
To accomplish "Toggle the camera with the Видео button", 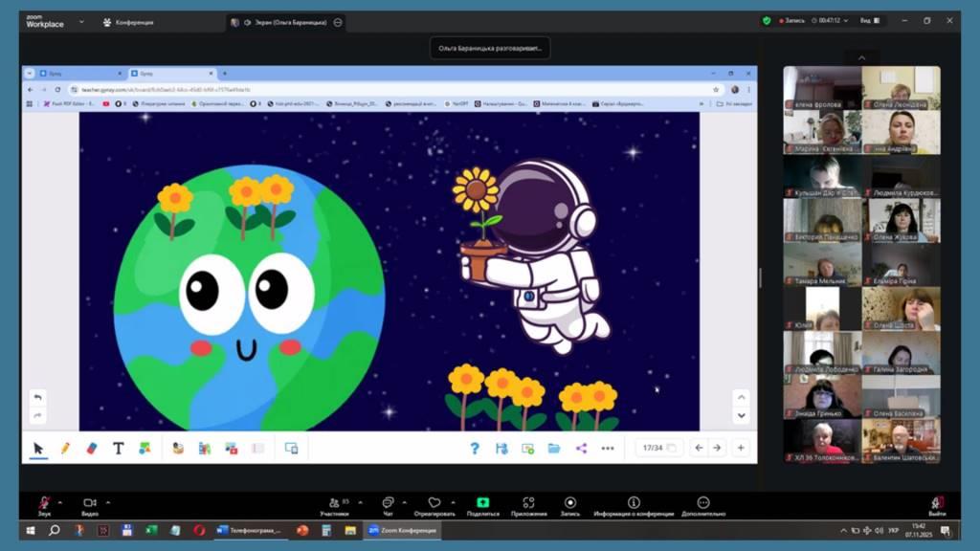I will (90, 503).
